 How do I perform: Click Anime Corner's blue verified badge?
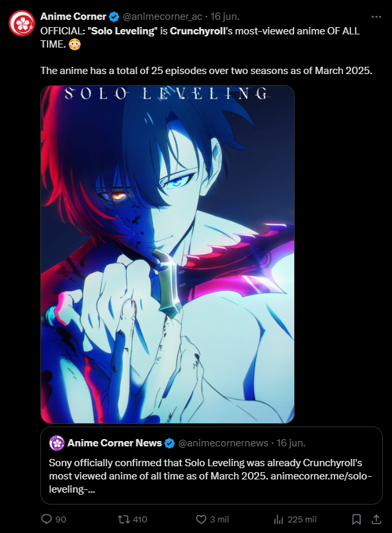coord(114,17)
